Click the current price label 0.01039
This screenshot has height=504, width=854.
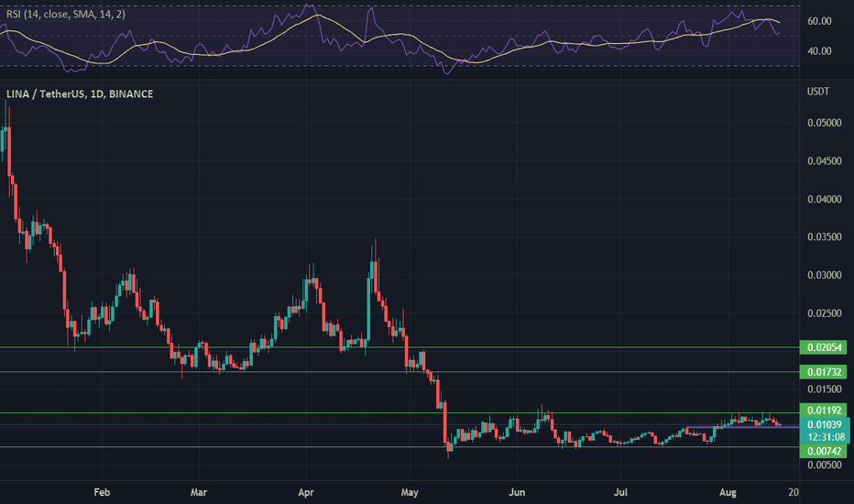click(824, 424)
